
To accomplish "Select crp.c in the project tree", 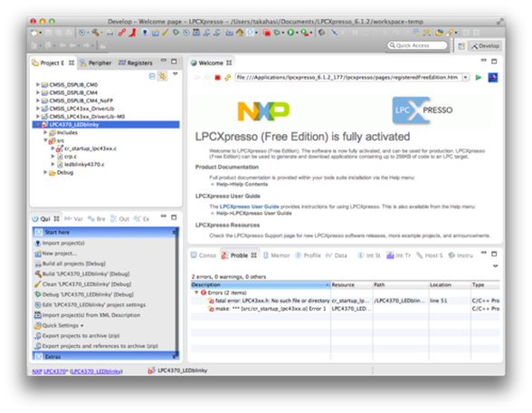I will 71,156.
